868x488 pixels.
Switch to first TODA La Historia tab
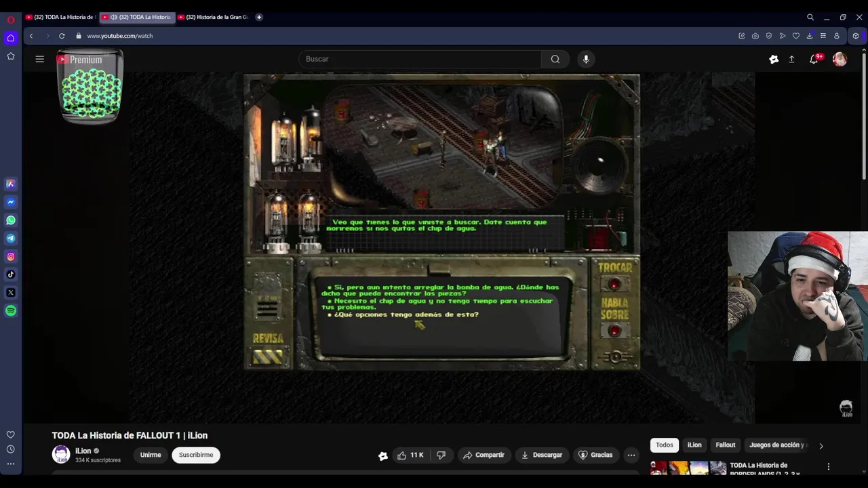61,17
